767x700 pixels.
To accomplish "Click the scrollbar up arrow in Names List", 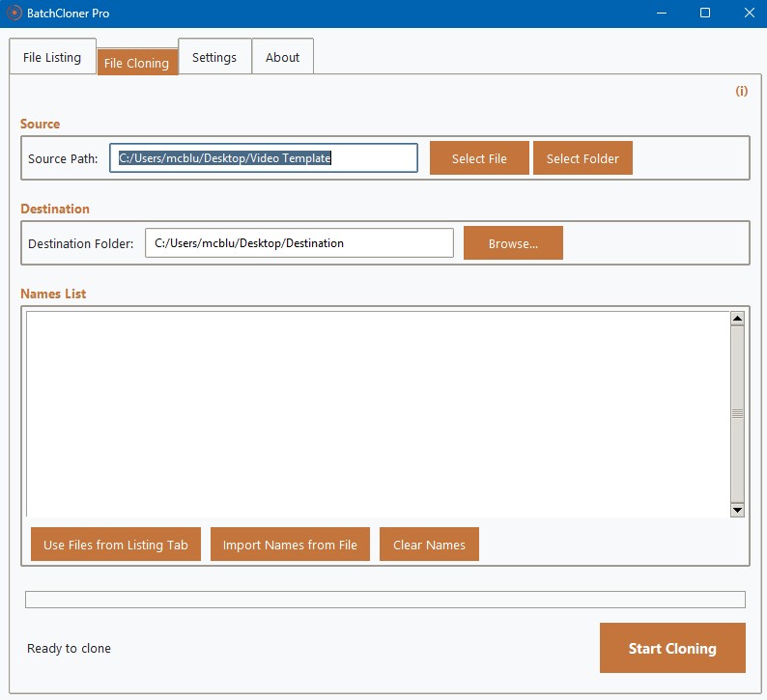I will 737,319.
